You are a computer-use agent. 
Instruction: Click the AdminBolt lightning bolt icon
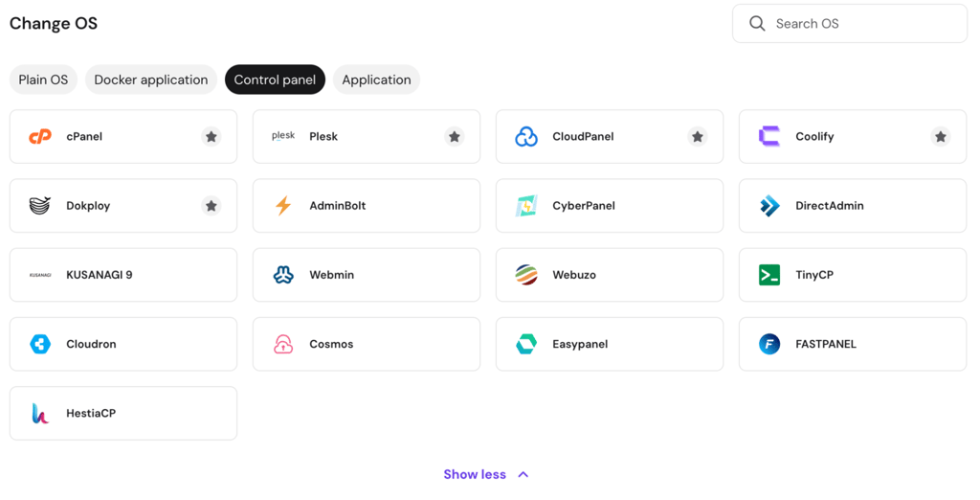point(283,205)
